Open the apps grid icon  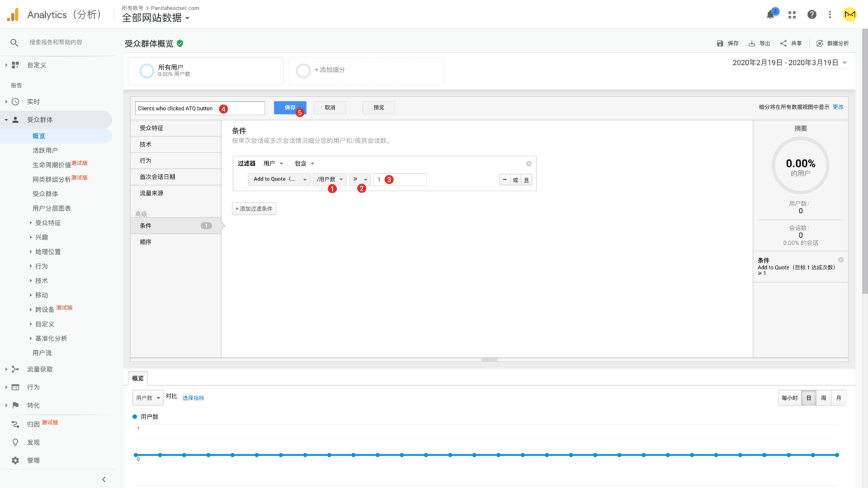click(792, 15)
